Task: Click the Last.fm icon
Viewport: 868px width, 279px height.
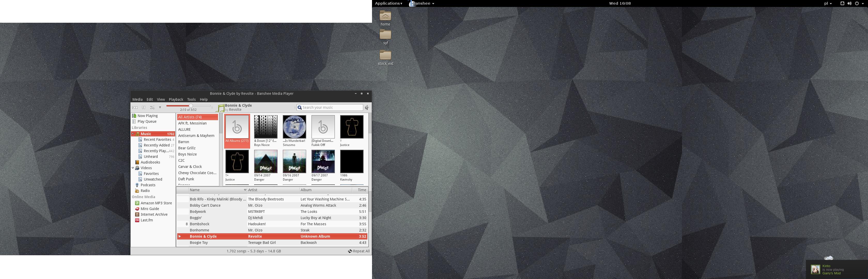Action: click(x=137, y=220)
